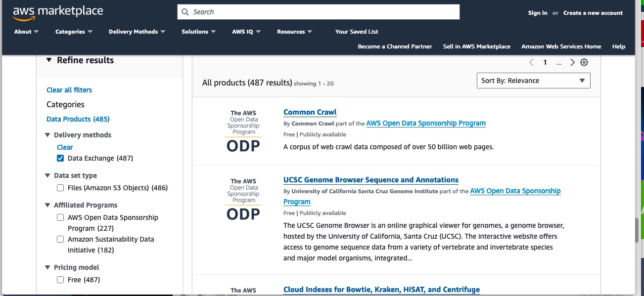
Task: Clear all filters
Action: [69, 89]
